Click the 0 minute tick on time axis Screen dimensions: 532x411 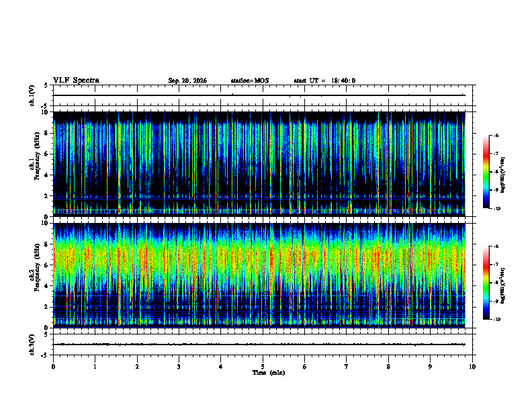pos(53,367)
